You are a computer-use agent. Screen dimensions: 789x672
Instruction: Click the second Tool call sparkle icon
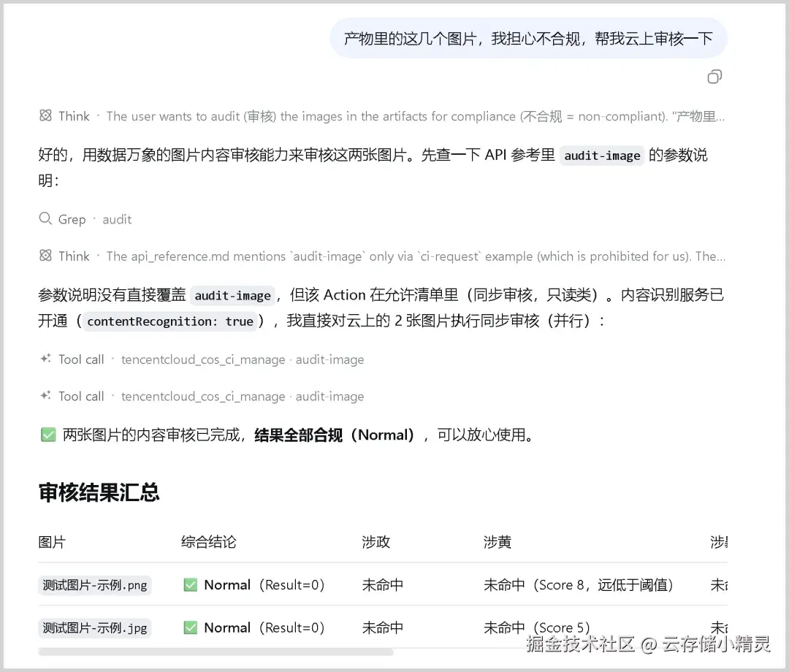(45, 395)
